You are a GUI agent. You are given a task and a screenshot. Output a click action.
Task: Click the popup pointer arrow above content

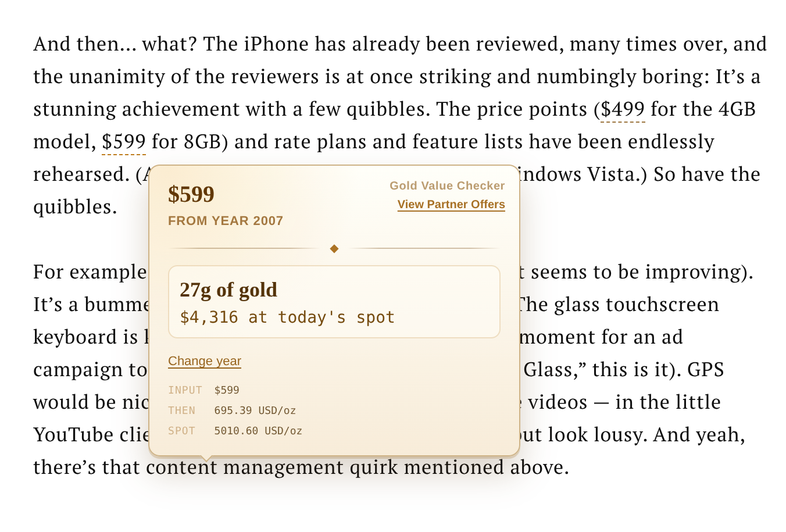tap(206, 455)
